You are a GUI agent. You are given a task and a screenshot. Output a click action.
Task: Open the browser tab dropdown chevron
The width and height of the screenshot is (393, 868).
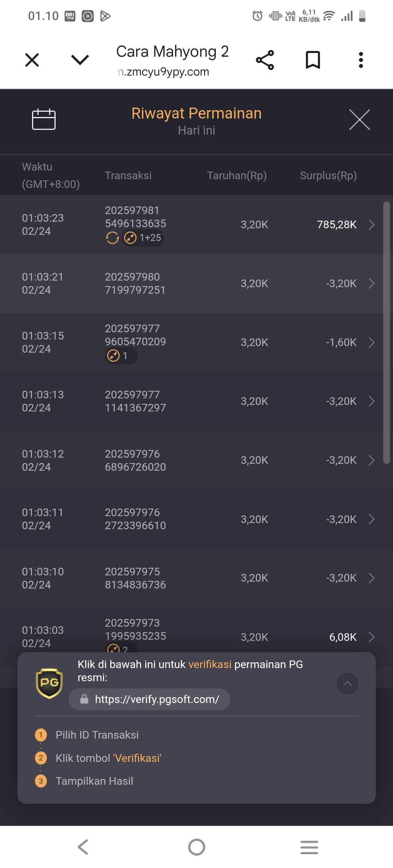pos(80,60)
